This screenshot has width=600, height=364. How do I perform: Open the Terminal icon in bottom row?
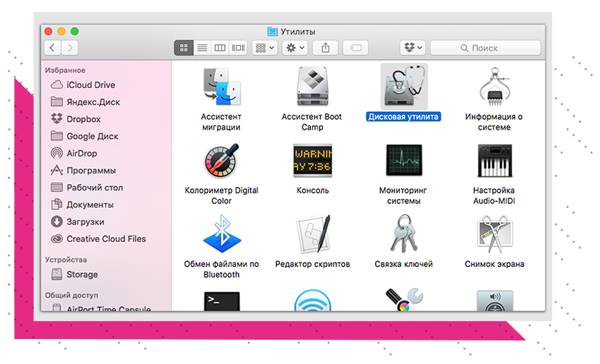point(222,301)
